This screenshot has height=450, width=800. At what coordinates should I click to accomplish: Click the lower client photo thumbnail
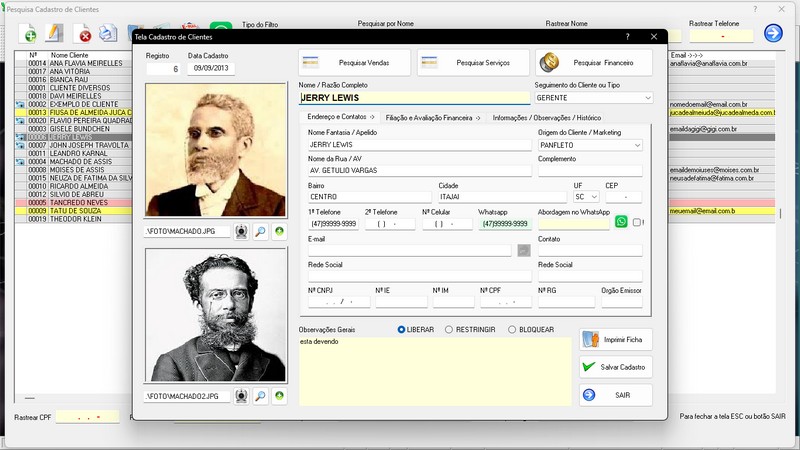[216, 315]
